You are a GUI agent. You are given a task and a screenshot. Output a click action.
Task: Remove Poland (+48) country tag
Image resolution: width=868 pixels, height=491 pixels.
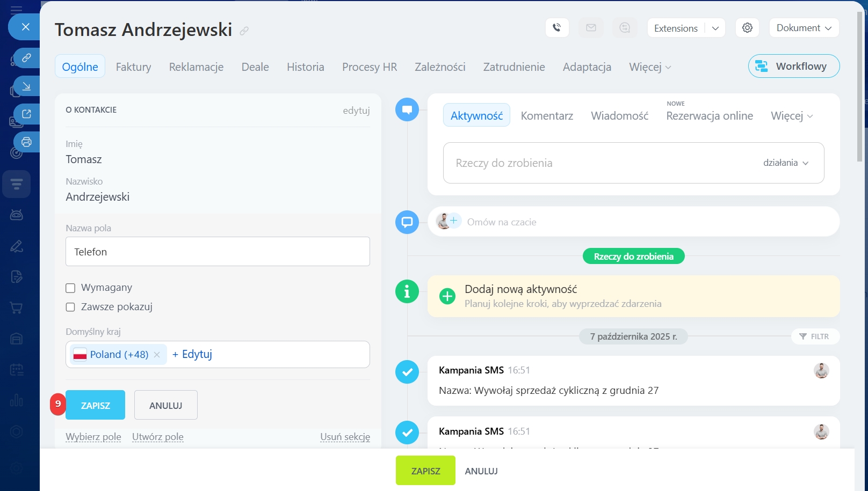[157, 355]
